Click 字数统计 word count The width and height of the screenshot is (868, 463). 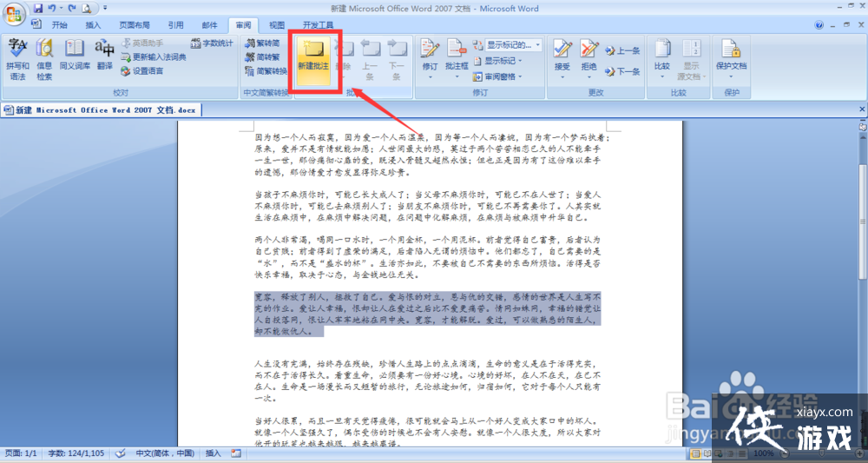click(x=211, y=43)
